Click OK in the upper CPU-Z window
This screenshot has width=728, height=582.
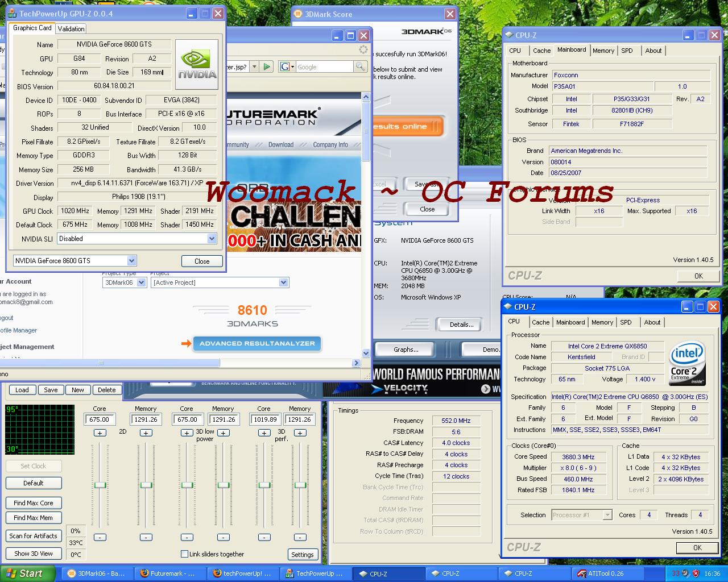698,276
